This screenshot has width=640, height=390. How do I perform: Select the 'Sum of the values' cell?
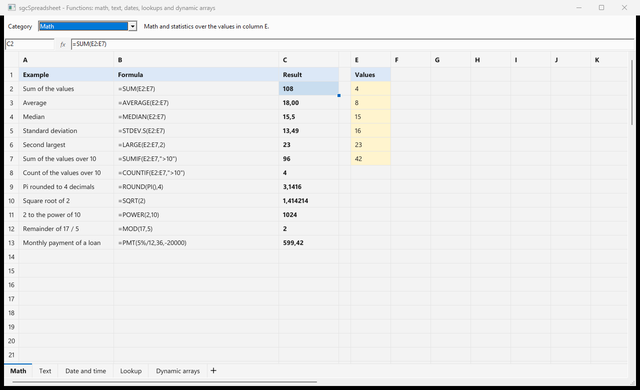(66, 89)
